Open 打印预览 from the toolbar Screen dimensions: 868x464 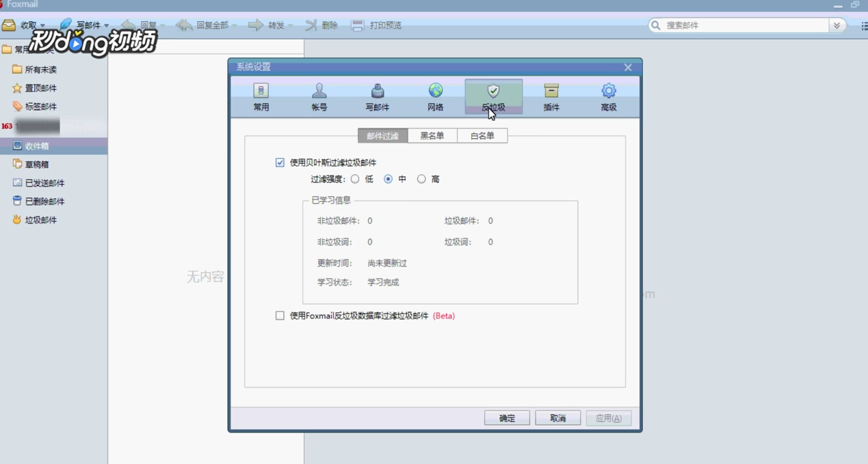(x=372, y=25)
